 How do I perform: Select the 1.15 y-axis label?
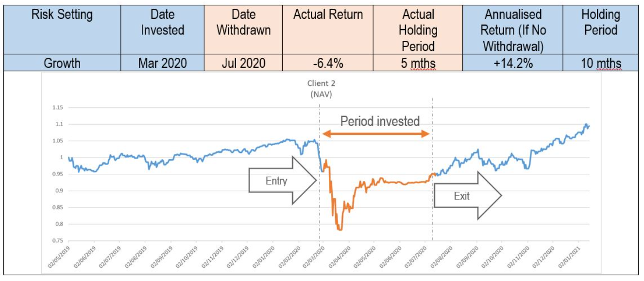coord(57,107)
